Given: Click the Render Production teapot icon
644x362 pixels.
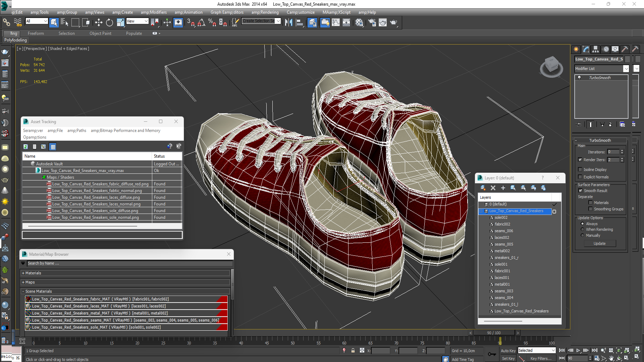Looking at the screenshot, I should click(393, 22).
